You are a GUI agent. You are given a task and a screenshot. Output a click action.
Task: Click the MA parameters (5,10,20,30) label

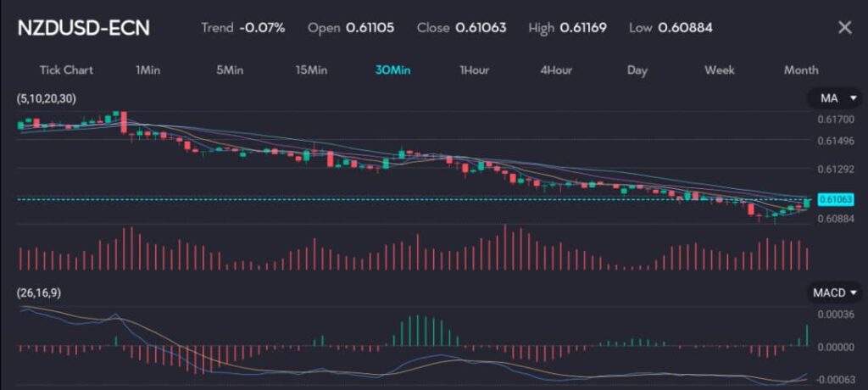[47, 99]
